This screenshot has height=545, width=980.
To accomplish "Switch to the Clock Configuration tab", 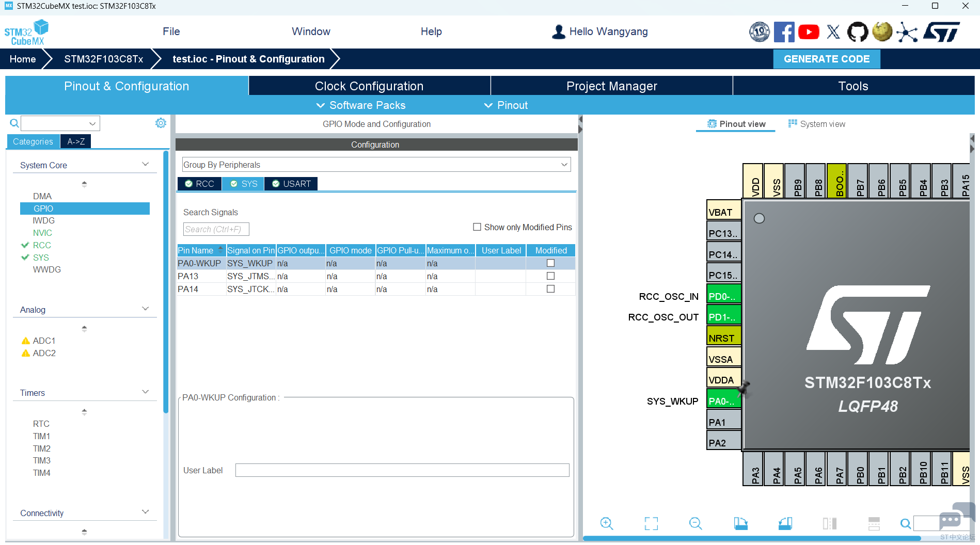I will (x=369, y=86).
